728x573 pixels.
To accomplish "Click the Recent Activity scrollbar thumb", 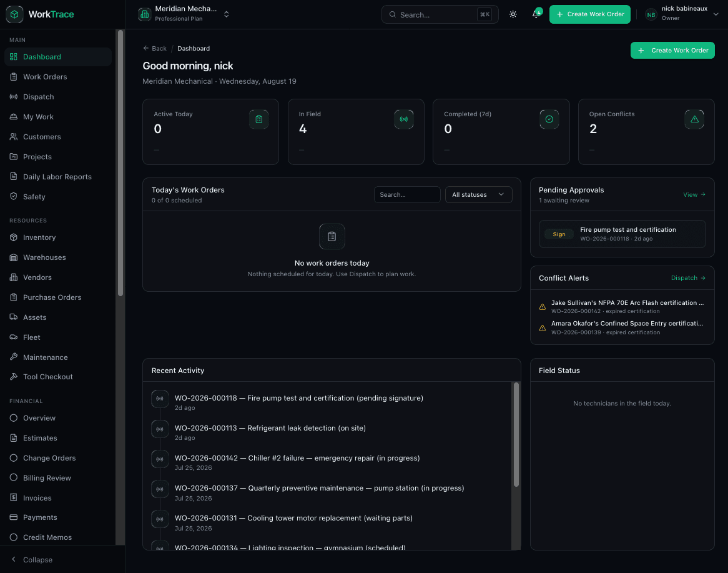I will [x=516, y=434].
